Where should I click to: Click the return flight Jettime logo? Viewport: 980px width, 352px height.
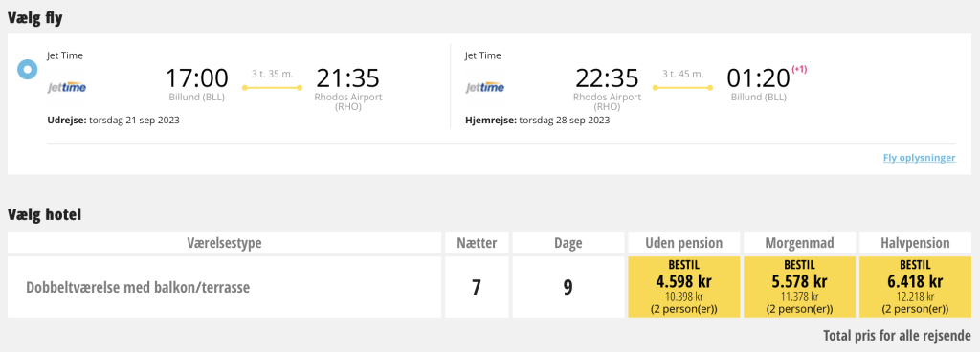(485, 87)
